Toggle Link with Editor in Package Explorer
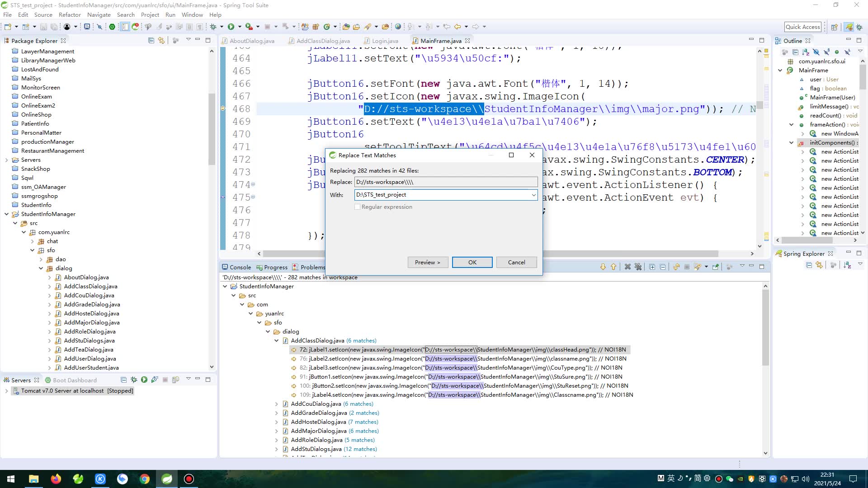The width and height of the screenshot is (868, 488). (x=161, y=40)
